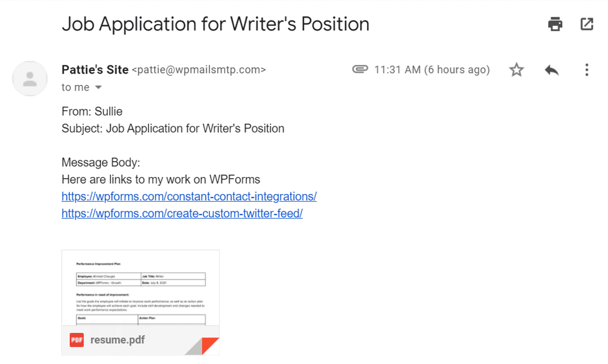Open the More options three-dot menu
This screenshot has height=364, width=608.
[586, 70]
